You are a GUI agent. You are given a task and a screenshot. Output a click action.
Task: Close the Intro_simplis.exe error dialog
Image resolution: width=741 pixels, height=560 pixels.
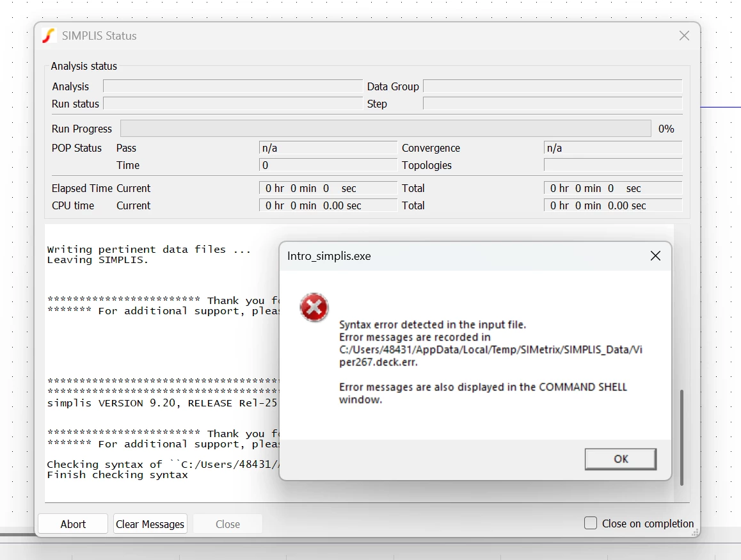(x=655, y=256)
